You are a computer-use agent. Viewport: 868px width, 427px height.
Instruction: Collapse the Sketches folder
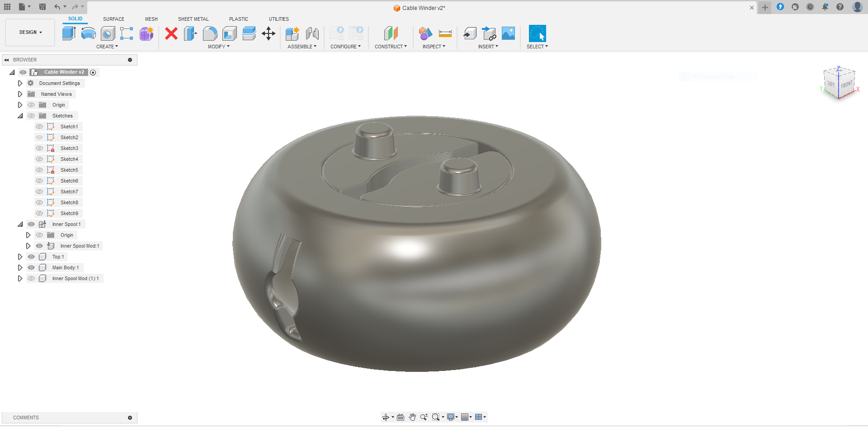(20, 116)
